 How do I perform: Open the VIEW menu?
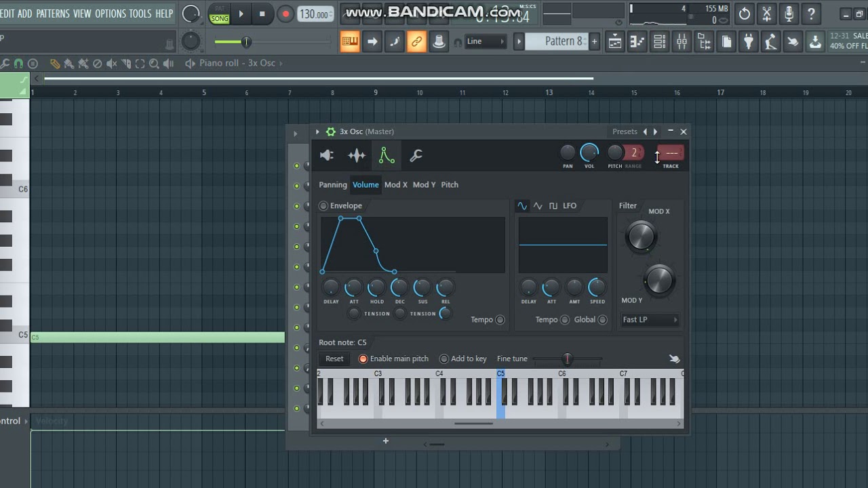82,14
